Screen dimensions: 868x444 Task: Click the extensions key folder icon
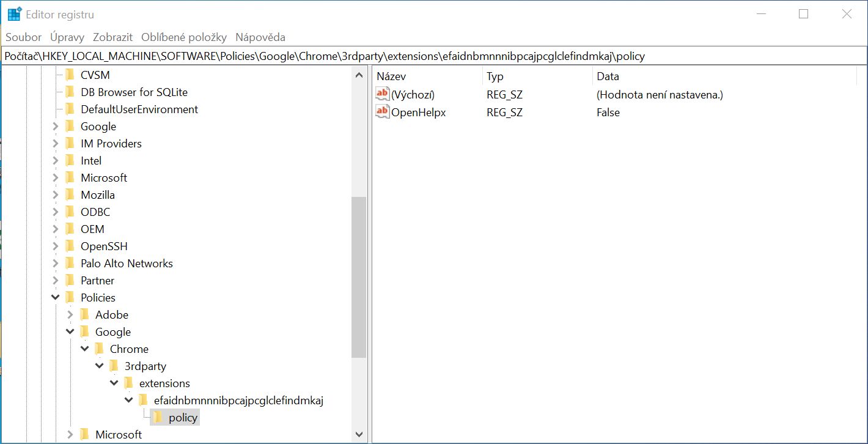click(x=128, y=383)
